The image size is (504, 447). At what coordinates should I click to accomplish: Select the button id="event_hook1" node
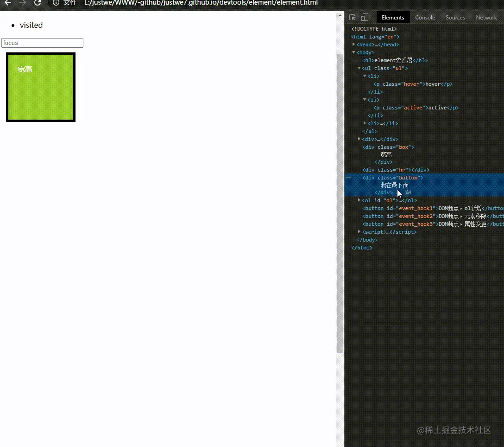[433, 208]
